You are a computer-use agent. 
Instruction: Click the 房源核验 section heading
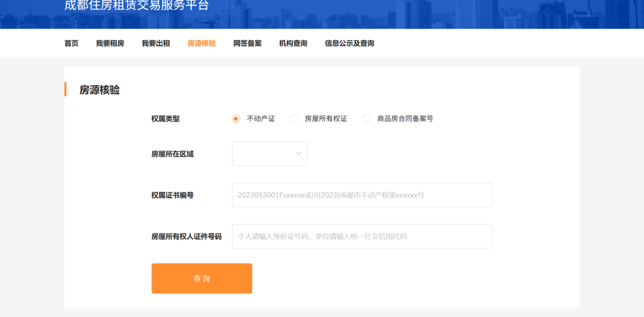100,90
